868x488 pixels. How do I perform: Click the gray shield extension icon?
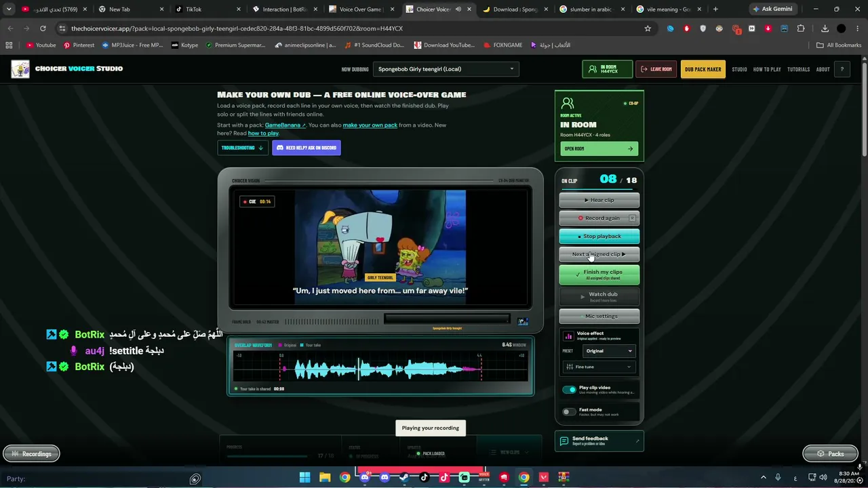pos(703,28)
